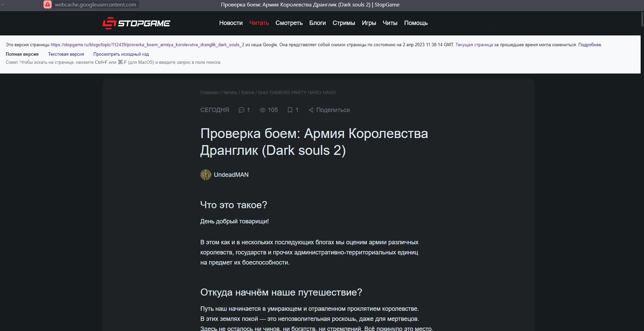Open the Смотреть menu item
Viewport: 644px width, 331px height.
(x=289, y=23)
